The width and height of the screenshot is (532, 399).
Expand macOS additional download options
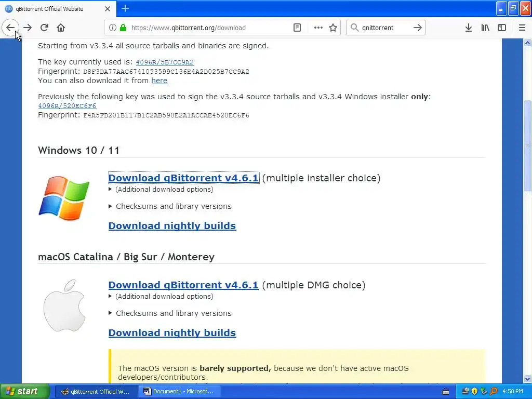(x=161, y=296)
